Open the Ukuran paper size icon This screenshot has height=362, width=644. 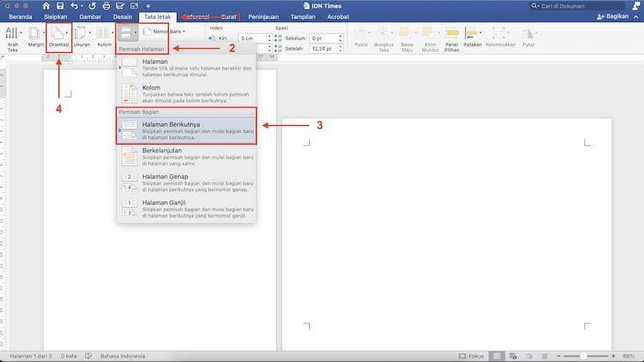(80, 33)
